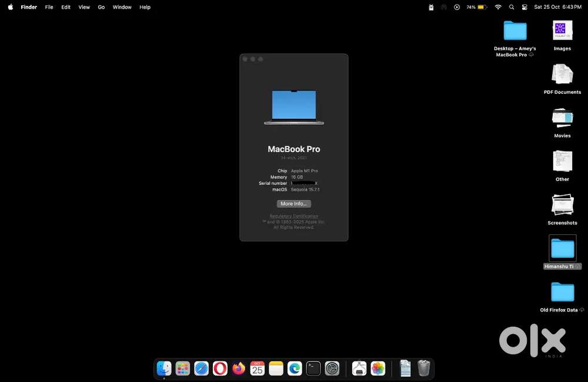This screenshot has height=382, width=588.
Task: Open Opera browser in the Dock
Action: pos(220,368)
